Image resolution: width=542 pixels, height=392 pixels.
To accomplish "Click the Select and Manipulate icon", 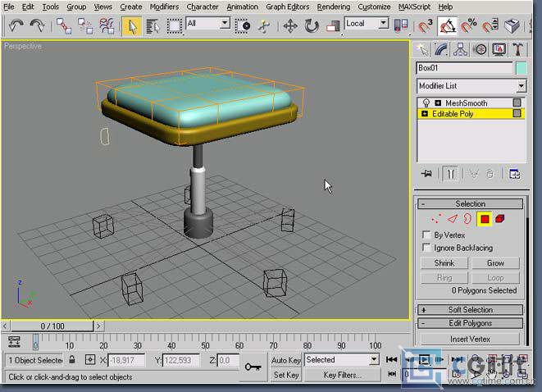I will tap(264, 26).
